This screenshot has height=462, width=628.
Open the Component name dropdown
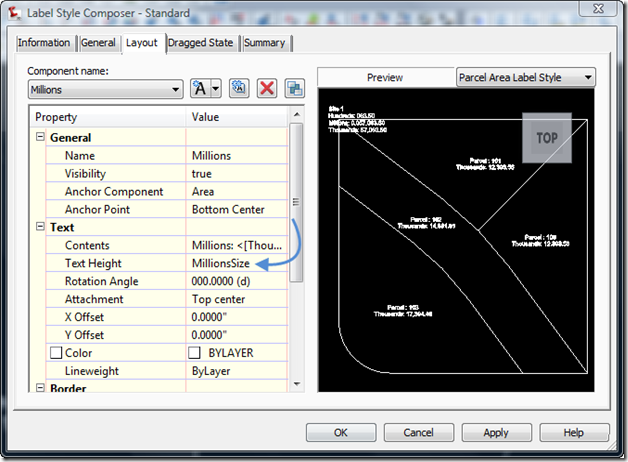(175, 89)
